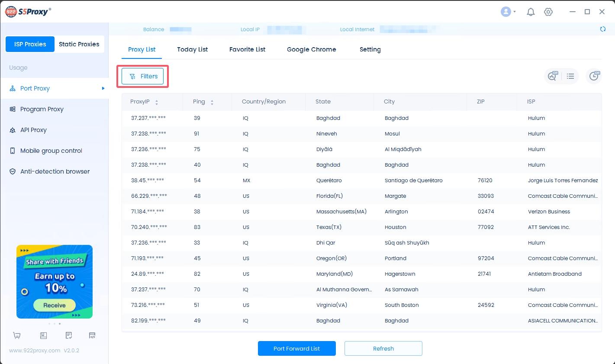Click the book tutorial icon in sidebar footer

point(43,335)
